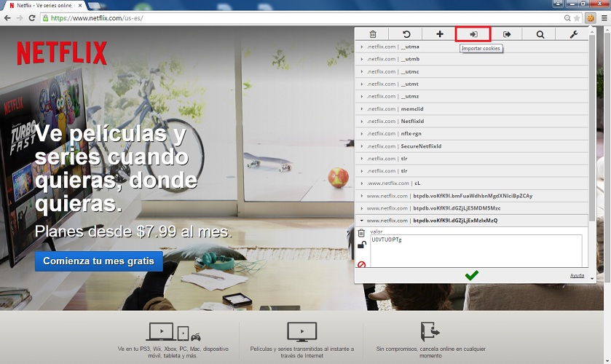This screenshot has width=611, height=364.
Task: Click the cancel-anytime door icon
Action: click(430, 332)
